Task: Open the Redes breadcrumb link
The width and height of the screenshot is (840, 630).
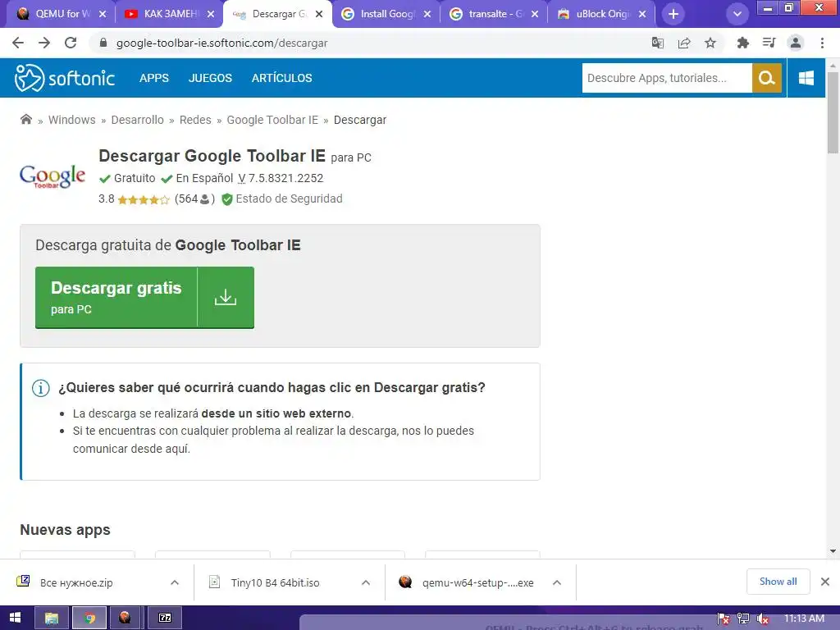Action: pos(195,120)
